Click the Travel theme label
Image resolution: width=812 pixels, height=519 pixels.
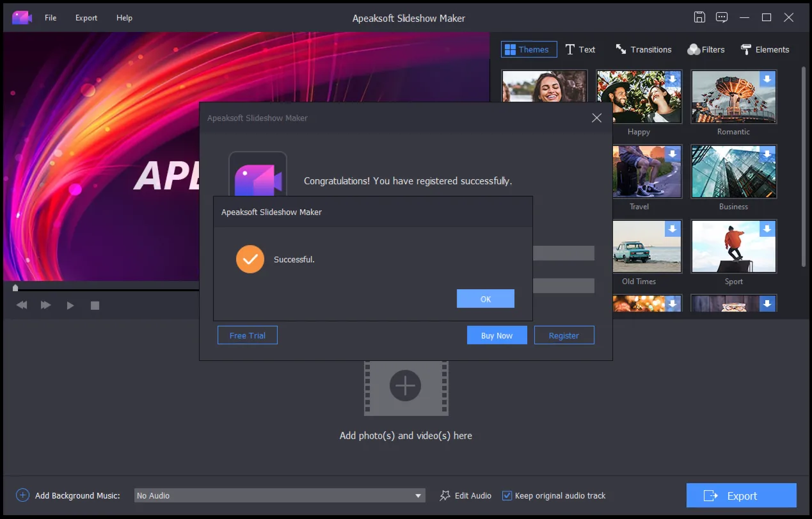click(639, 207)
